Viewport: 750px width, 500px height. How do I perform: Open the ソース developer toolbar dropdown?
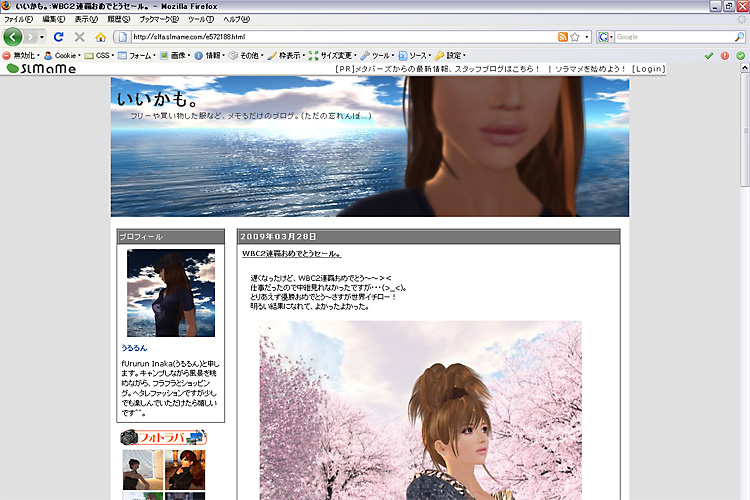(x=415, y=56)
